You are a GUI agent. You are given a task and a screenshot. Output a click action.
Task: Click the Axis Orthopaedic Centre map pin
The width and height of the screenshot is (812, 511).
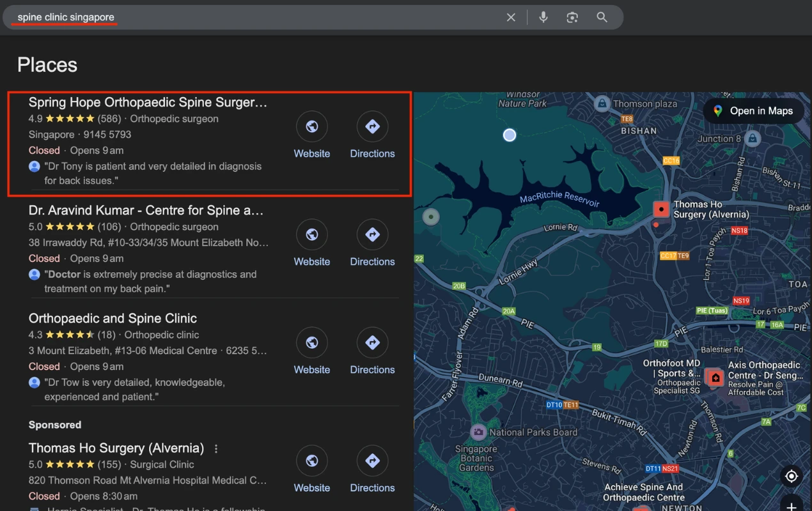pyautogui.click(x=715, y=378)
